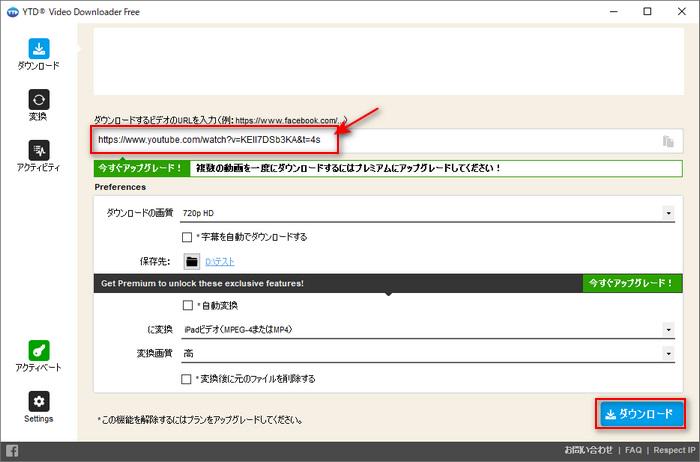Open the D:\テスト save location link
700x462 pixels.
(x=220, y=262)
